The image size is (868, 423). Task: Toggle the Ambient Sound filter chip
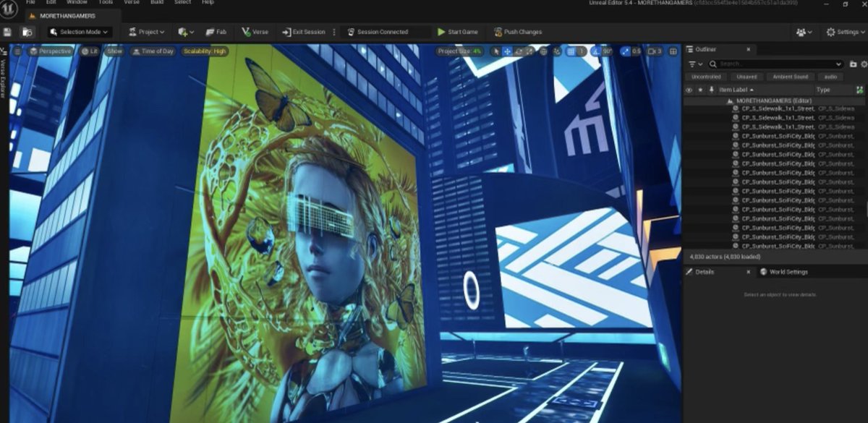tap(791, 77)
